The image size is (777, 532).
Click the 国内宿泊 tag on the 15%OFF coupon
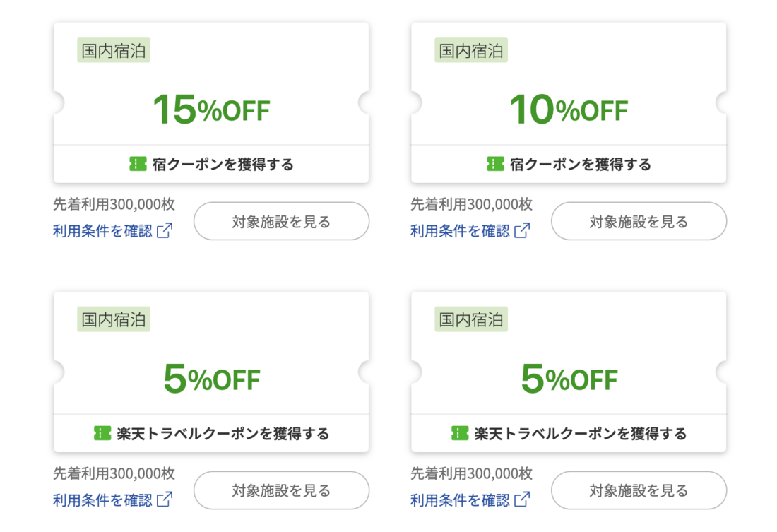[x=114, y=51]
